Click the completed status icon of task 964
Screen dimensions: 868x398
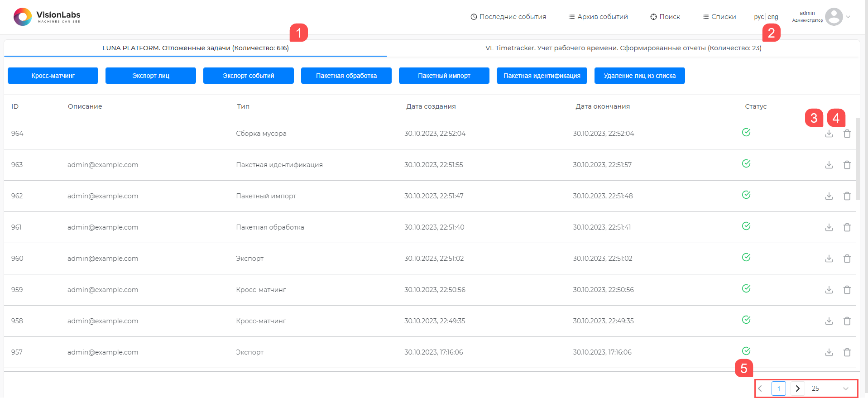[746, 132]
